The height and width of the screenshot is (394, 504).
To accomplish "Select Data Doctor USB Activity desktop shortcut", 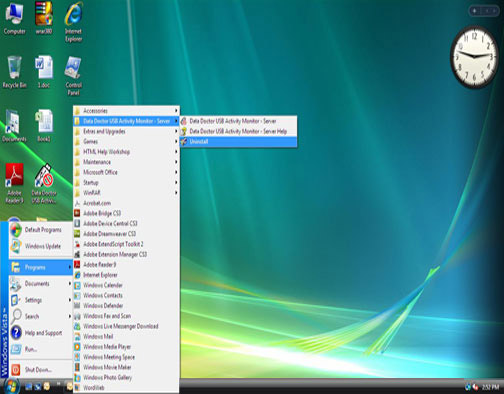I will click(44, 183).
